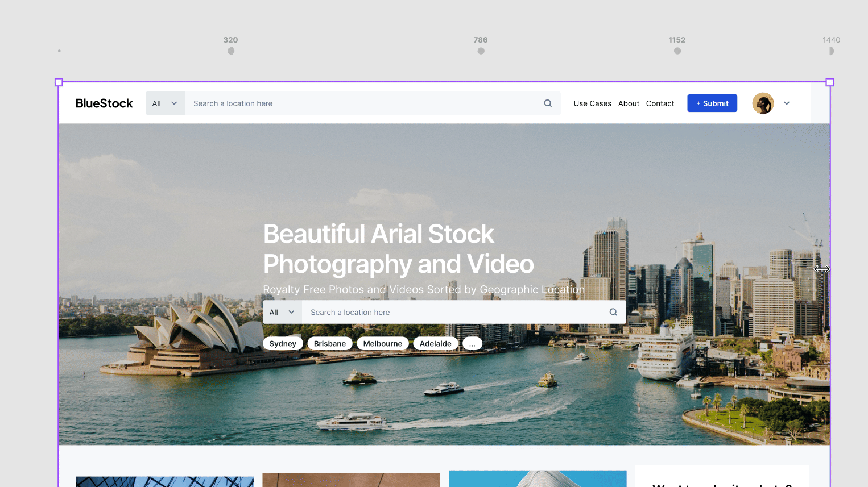Click the user profile avatar
Image resolution: width=868 pixels, height=487 pixels.
[763, 103]
